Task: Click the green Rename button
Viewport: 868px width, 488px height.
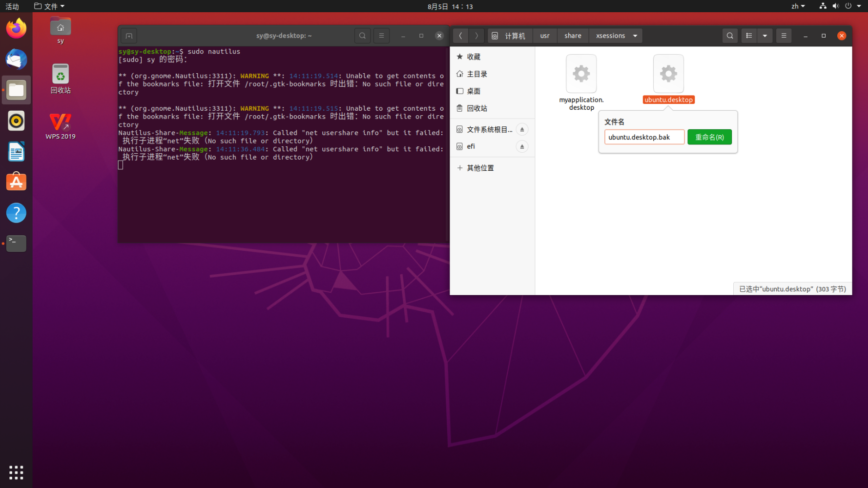Action: point(709,137)
